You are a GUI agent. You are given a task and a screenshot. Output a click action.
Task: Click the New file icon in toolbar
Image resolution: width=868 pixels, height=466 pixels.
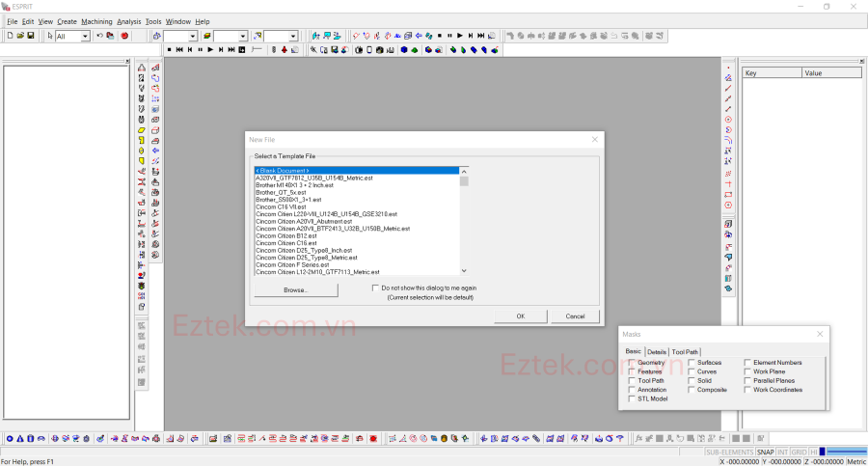tap(10, 36)
